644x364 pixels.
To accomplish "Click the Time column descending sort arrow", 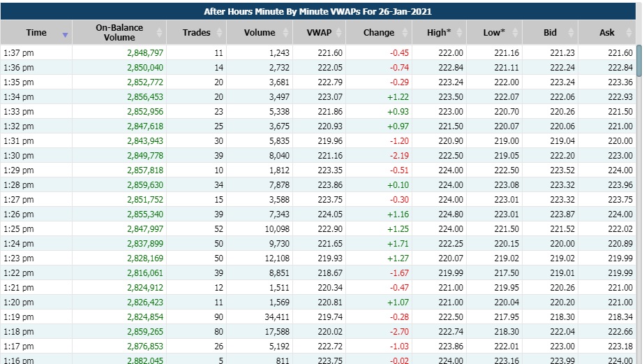I will point(66,34).
